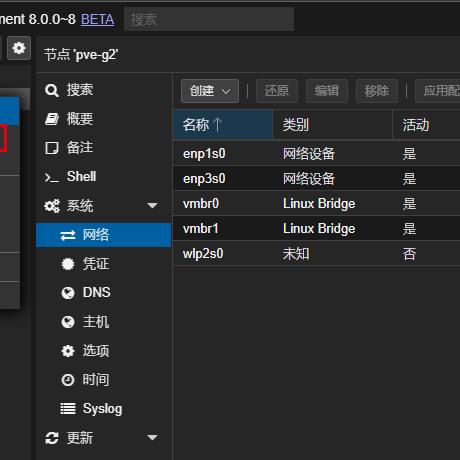Click the certificate badge icon beside 凭证
460x460 pixels.
pyautogui.click(x=68, y=264)
